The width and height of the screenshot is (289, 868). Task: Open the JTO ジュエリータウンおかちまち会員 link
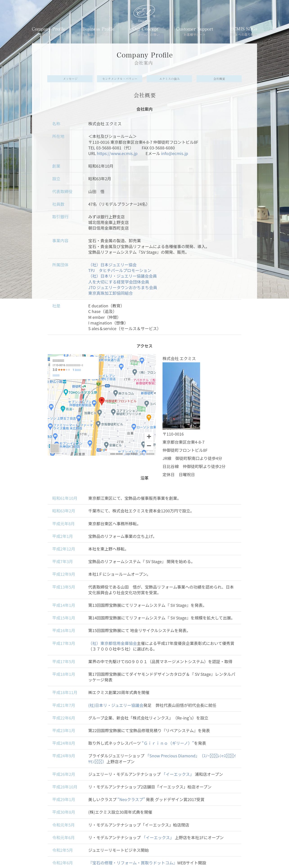(122, 288)
